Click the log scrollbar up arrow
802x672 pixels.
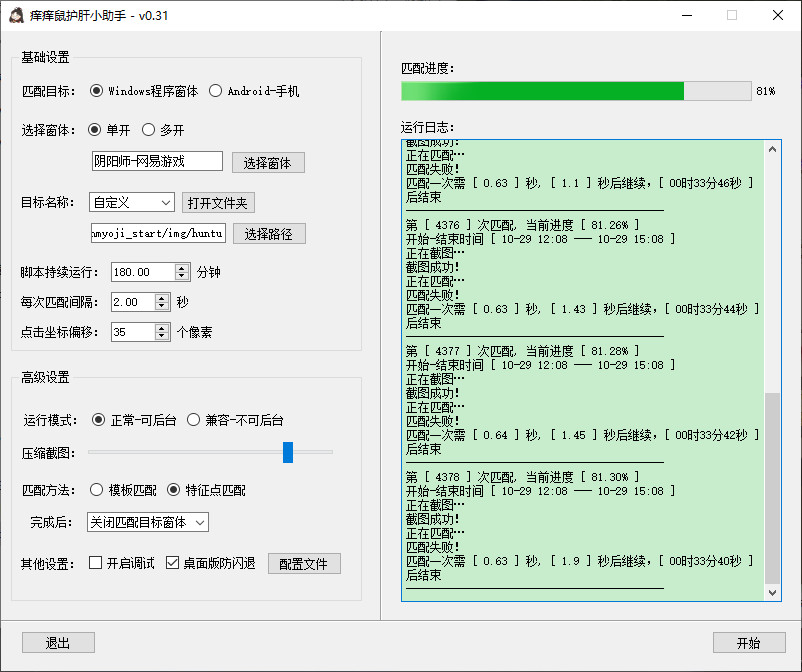point(772,149)
